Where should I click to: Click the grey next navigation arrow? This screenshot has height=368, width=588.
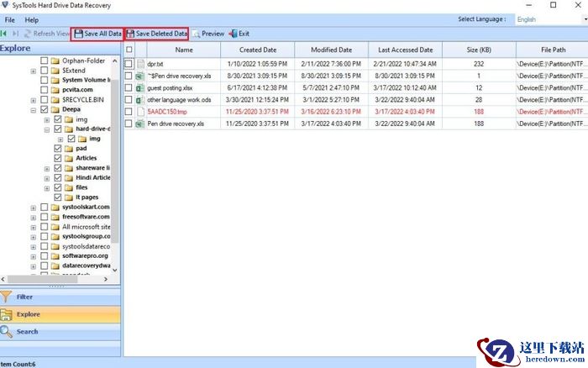15,34
